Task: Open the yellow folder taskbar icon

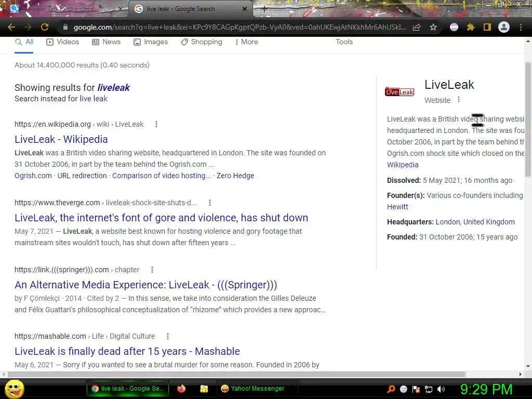Action: tap(204, 389)
